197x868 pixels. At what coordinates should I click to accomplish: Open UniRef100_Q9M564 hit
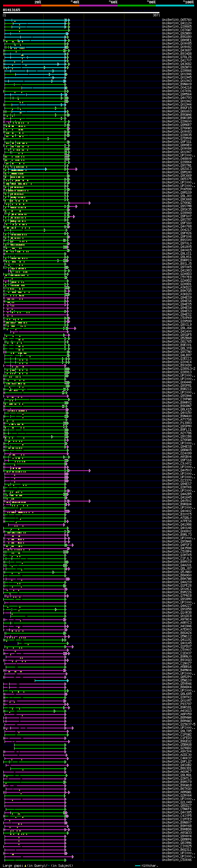pos(177,94)
